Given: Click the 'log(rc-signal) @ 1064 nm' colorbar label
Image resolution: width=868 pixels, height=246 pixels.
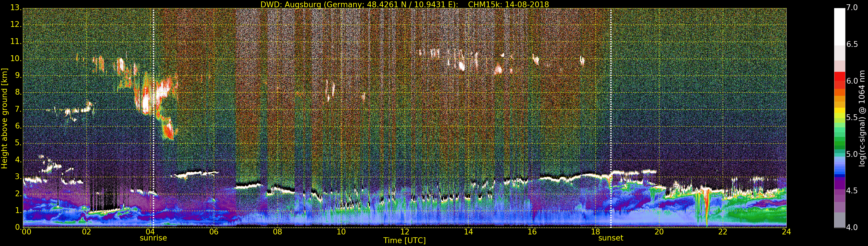Looking at the screenshot, I should (x=863, y=118).
